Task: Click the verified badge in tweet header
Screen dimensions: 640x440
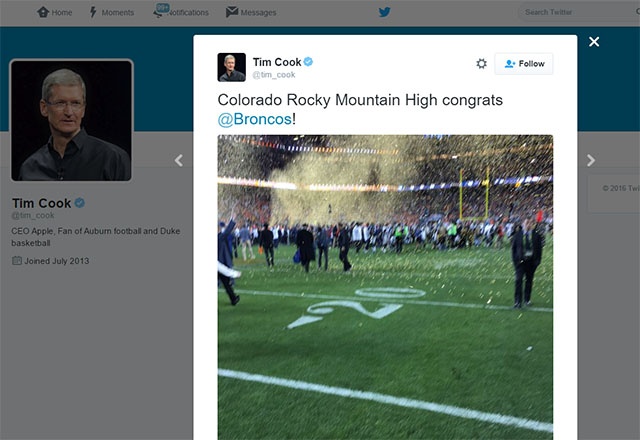Action: pos(309,62)
